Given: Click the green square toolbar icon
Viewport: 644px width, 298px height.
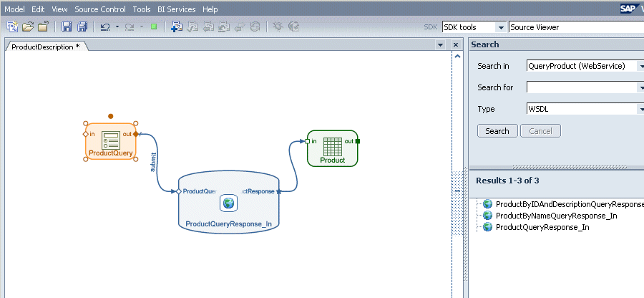Looking at the screenshot, I should coord(154,27).
